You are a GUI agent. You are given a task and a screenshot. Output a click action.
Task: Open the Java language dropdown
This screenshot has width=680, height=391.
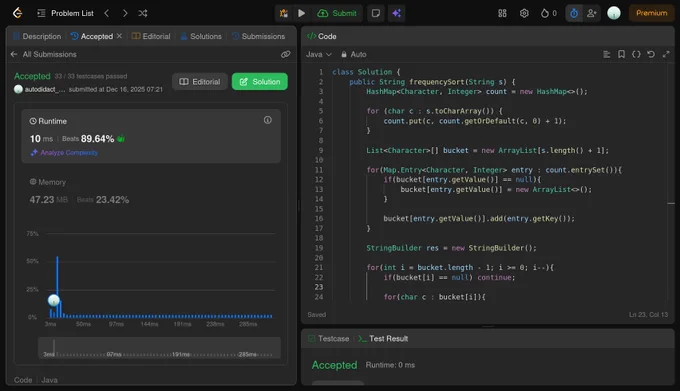tap(318, 54)
